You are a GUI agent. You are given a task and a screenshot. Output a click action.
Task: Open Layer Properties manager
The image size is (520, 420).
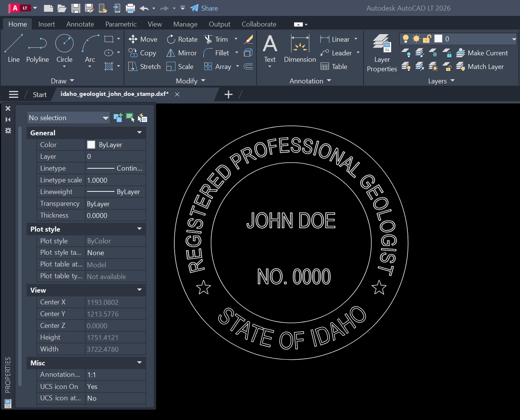click(382, 53)
